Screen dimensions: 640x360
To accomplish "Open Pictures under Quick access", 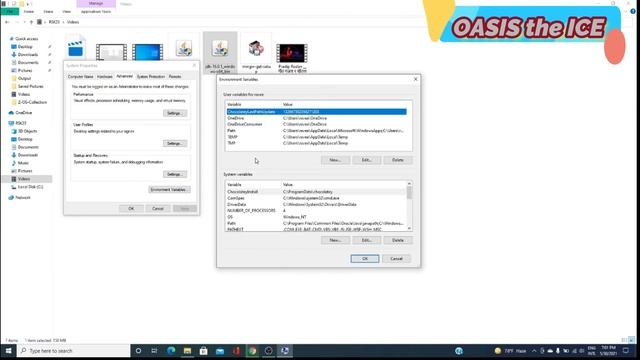I will pos(24,70).
